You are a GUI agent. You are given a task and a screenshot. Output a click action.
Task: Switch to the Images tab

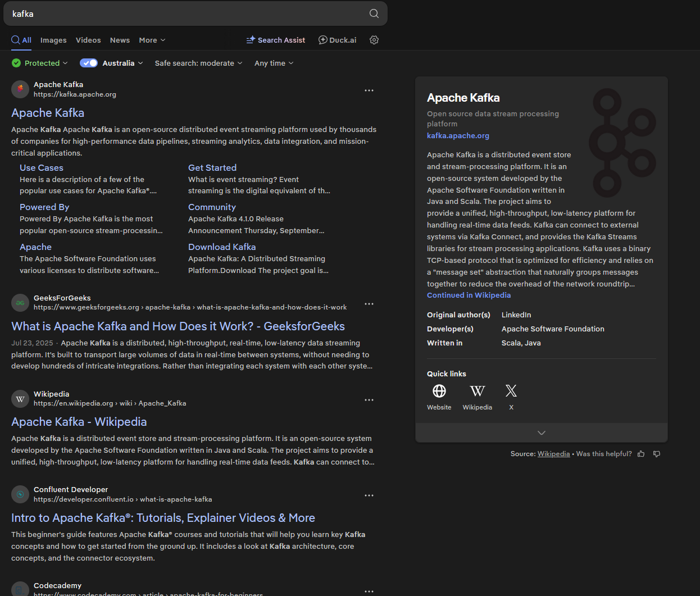pos(53,40)
